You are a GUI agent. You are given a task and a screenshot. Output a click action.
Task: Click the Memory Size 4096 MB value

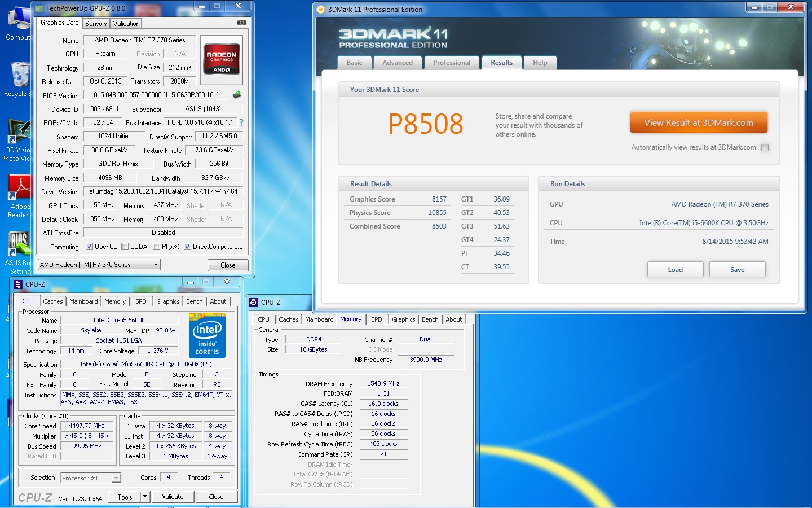tap(111, 177)
